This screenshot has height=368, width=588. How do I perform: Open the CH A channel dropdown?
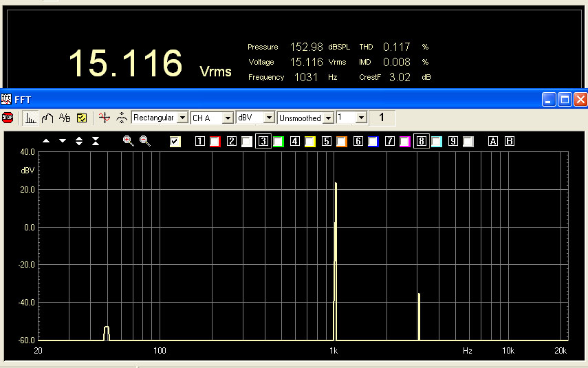pyautogui.click(x=228, y=118)
